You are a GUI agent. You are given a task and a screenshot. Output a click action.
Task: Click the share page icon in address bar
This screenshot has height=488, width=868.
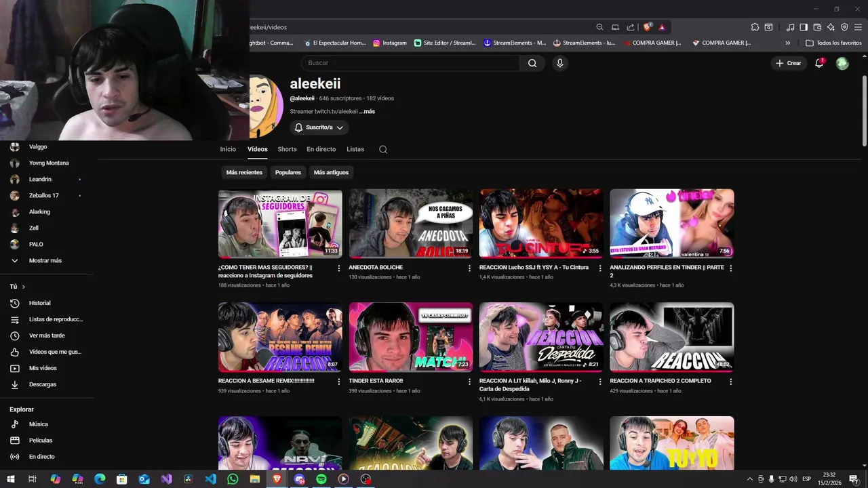[631, 27]
